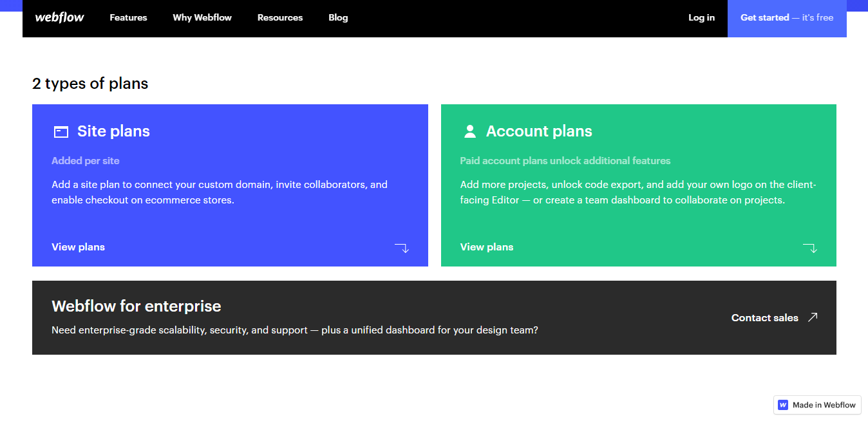Image resolution: width=868 pixels, height=421 pixels.
Task: Click the blue W icon in the Made in Webflow badge
Action: click(783, 404)
